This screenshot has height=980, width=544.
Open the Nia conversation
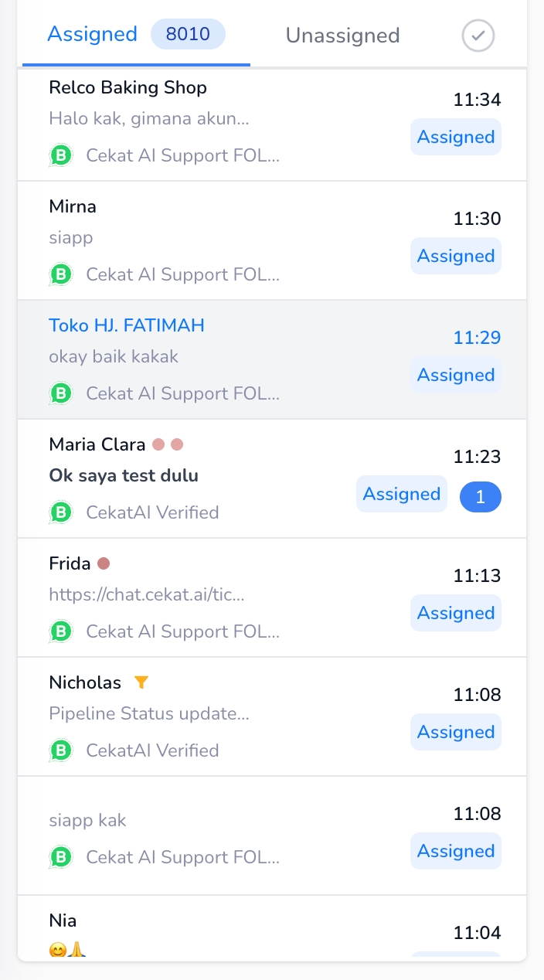point(63,920)
